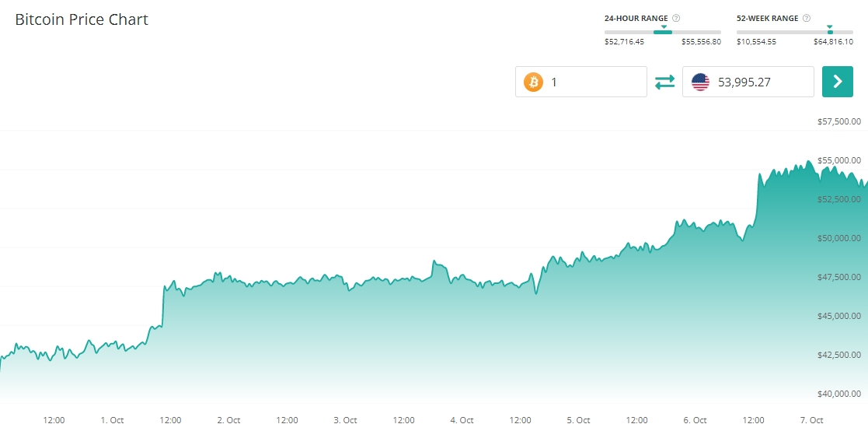Click the 7. Oct date axis label
Viewport: 868px width, 431px height.
click(x=811, y=420)
